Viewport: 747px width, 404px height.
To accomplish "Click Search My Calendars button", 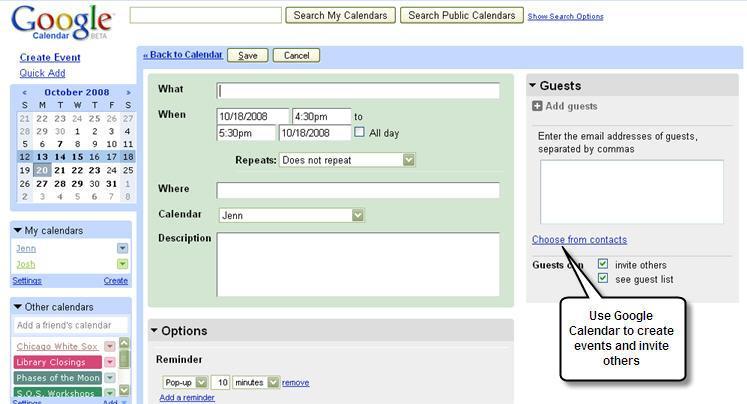I will point(340,15).
